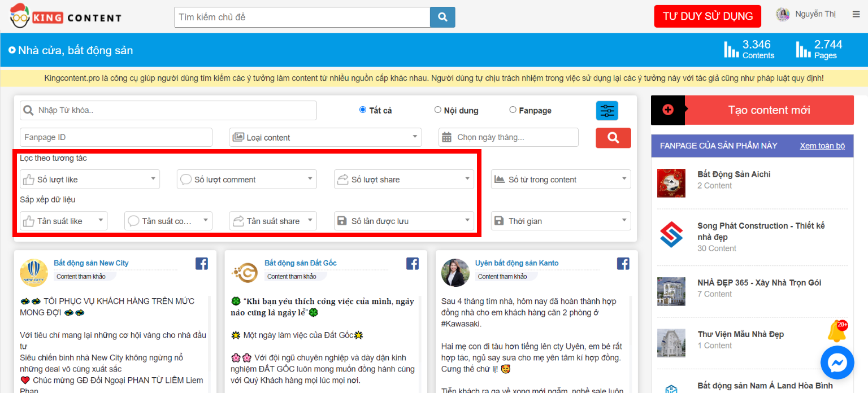Click the Chọn ngày tháng date field
868x393 pixels.
tap(509, 137)
